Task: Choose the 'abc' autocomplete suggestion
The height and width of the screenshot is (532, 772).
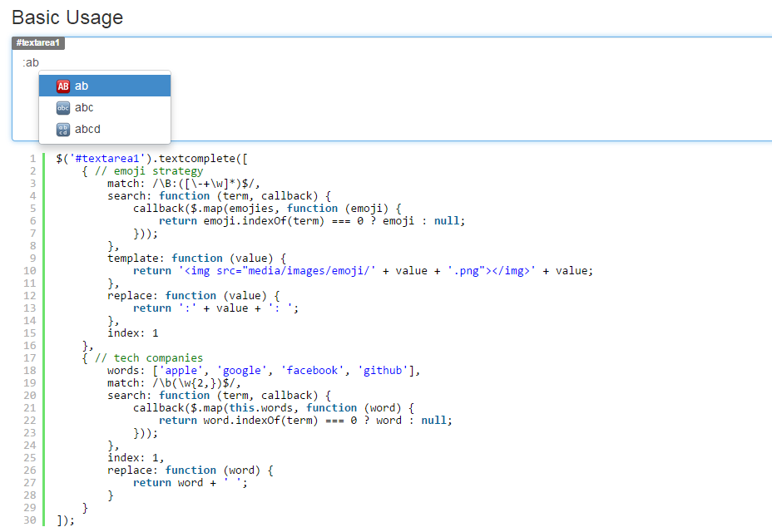Action: tap(105, 107)
